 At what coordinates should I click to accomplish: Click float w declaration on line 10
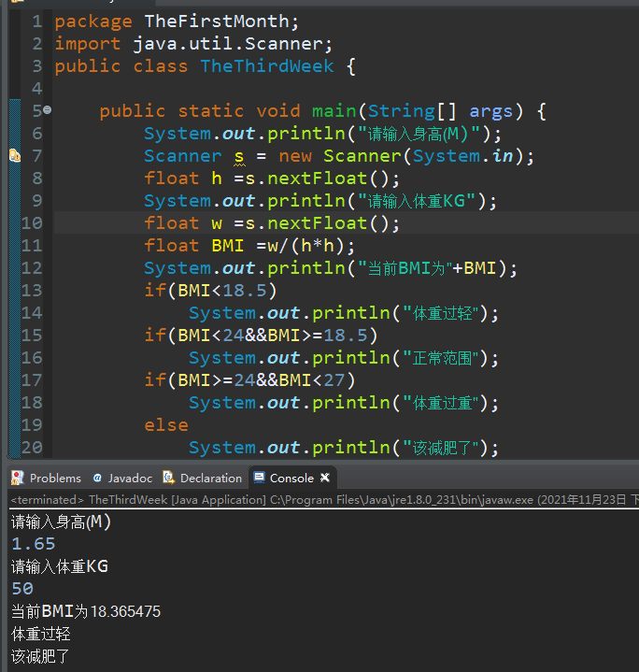point(272,223)
